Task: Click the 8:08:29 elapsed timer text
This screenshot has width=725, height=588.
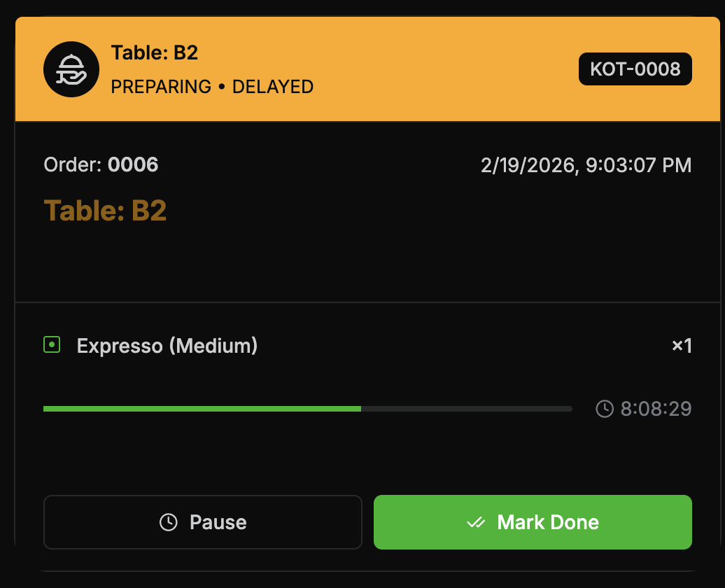Action: coord(656,409)
